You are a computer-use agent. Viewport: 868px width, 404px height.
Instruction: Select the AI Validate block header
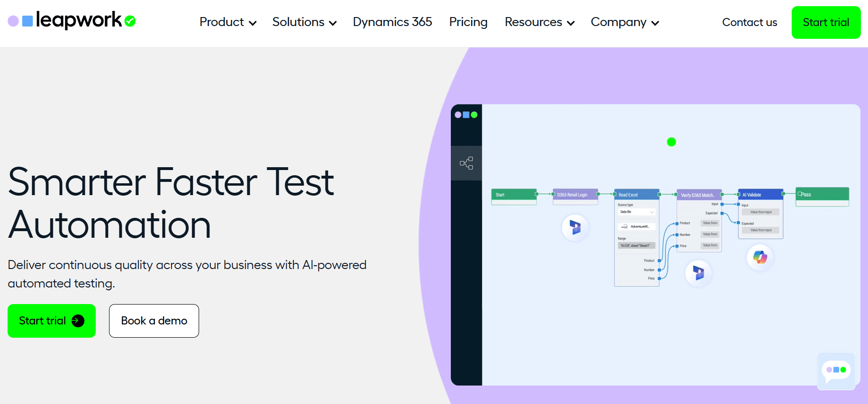(x=760, y=195)
